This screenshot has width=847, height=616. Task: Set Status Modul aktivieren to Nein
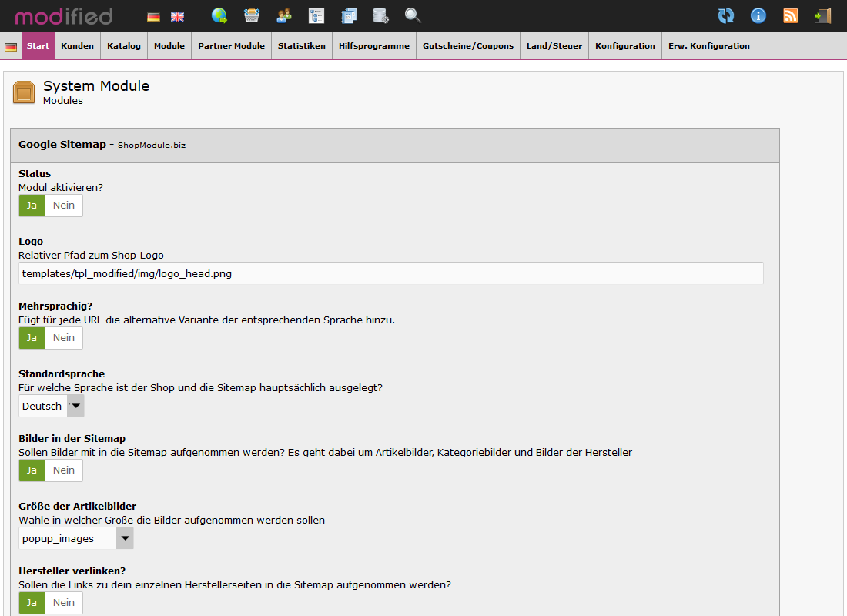coord(64,206)
